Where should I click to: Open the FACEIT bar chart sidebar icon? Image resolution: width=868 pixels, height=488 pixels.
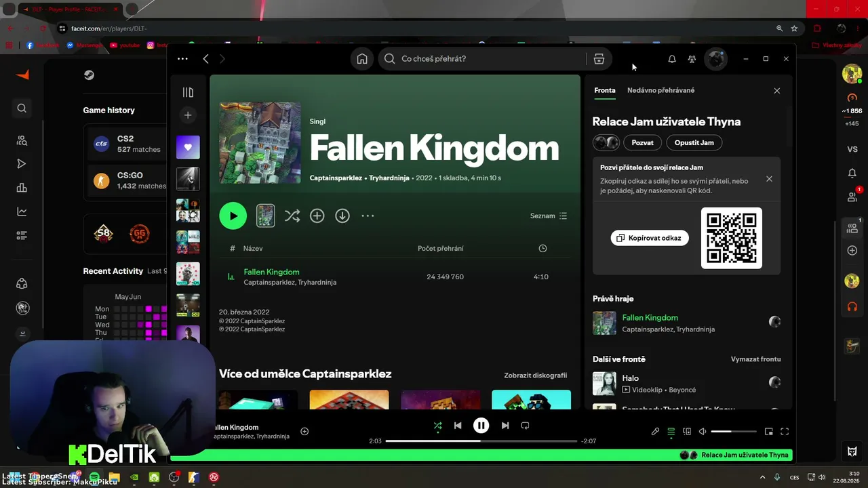(22, 188)
